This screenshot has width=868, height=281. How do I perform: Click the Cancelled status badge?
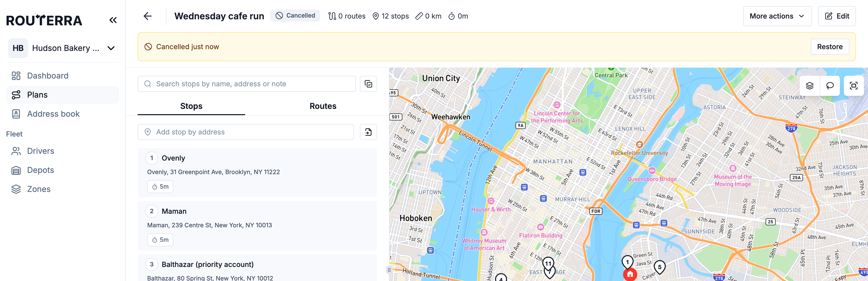(x=295, y=16)
